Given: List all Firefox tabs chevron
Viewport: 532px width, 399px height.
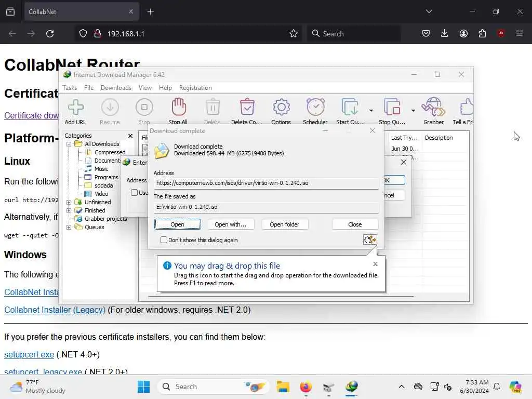Looking at the screenshot, I should point(429,11).
